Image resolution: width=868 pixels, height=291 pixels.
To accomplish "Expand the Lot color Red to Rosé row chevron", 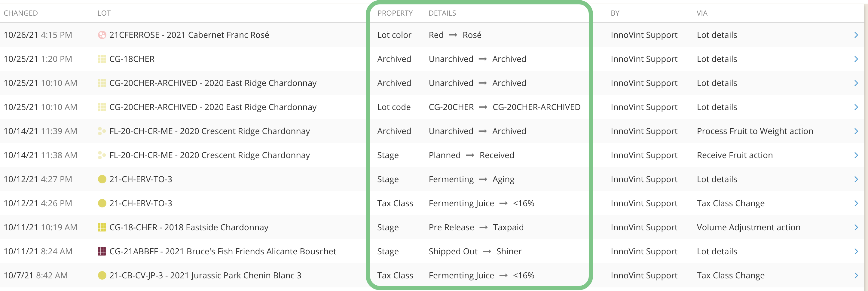I will pos(856,35).
